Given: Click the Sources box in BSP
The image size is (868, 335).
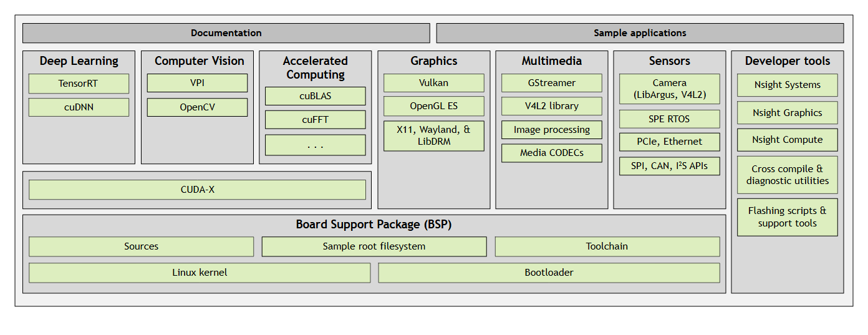Looking at the screenshot, I should 142,246.
